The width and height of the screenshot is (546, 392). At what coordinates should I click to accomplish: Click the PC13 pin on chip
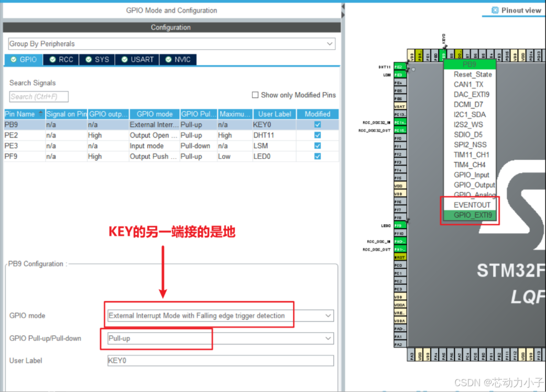(400, 115)
